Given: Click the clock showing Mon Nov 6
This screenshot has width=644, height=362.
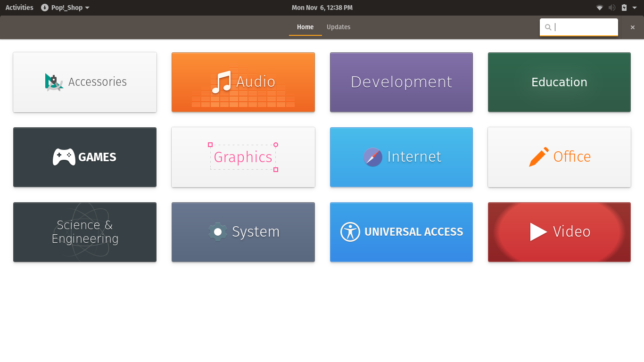Looking at the screenshot, I should pos(322,8).
